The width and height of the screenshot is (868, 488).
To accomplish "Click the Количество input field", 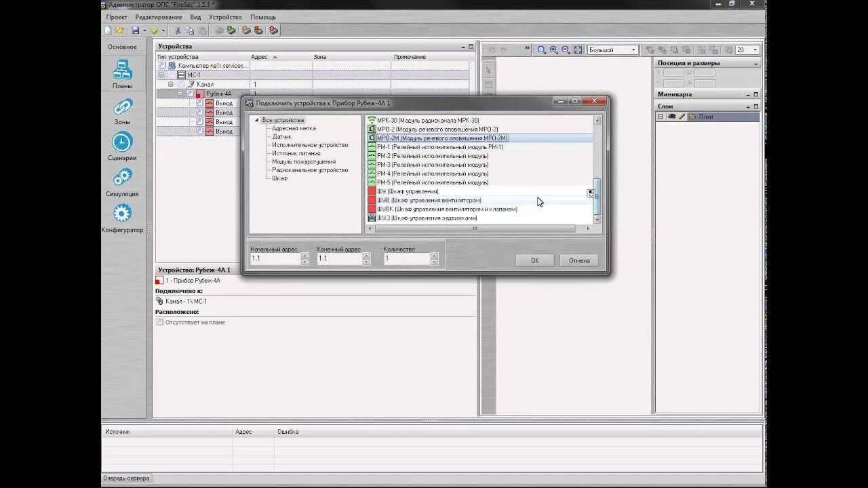I will (406, 259).
